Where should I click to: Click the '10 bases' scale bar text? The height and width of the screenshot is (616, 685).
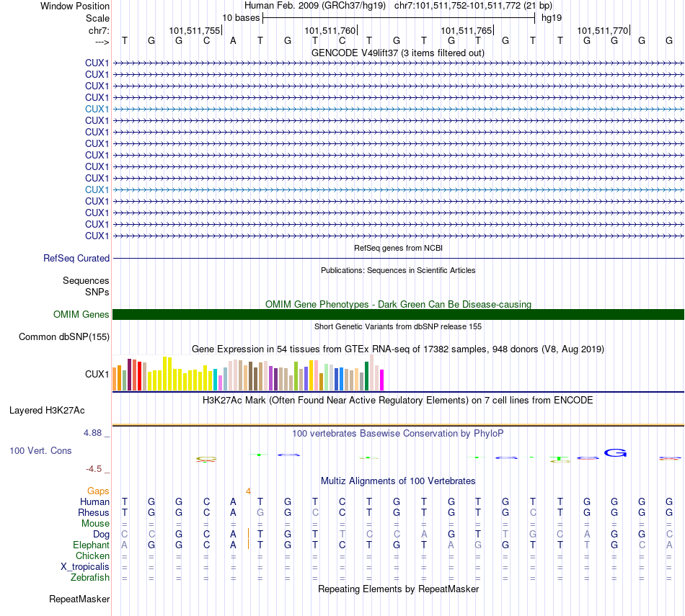[x=241, y=18]
